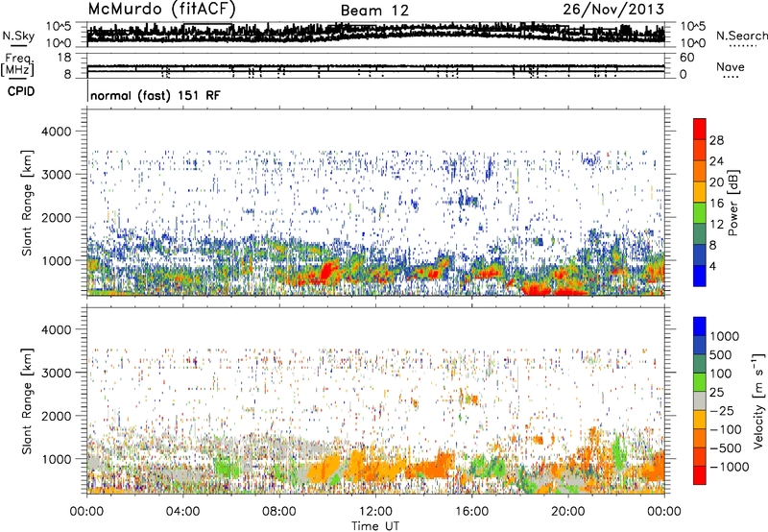Click the 'normal (fast) 151 RF' text

pos(156,95)
